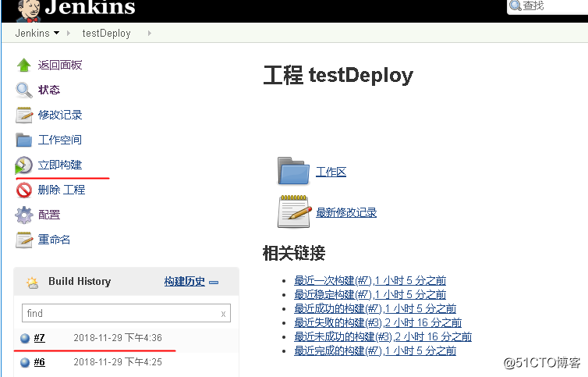Open the 工作区 link
Image resolution: width=588 pixels, height=377 pixels.
pyautogui.click(x=331, y=172)
